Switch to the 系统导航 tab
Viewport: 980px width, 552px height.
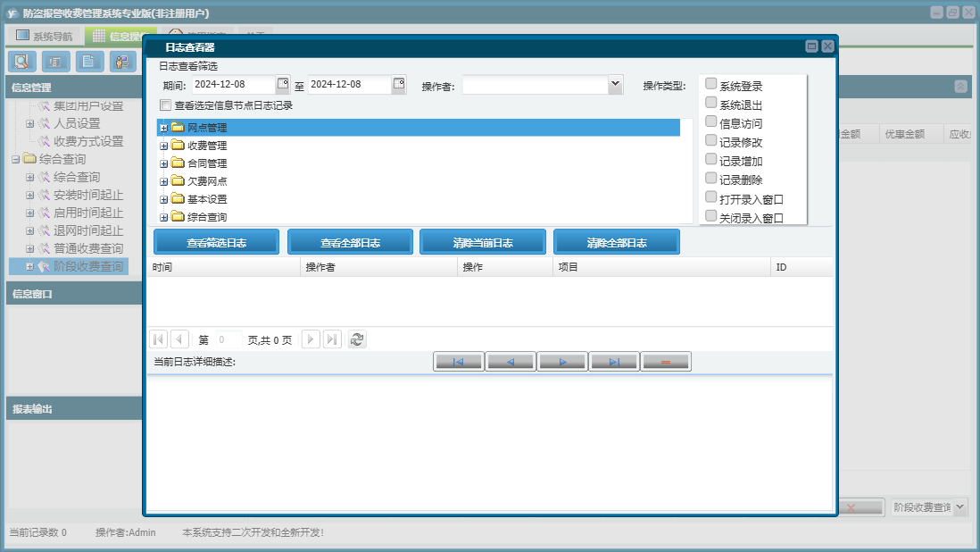click(x=45, y=36)
